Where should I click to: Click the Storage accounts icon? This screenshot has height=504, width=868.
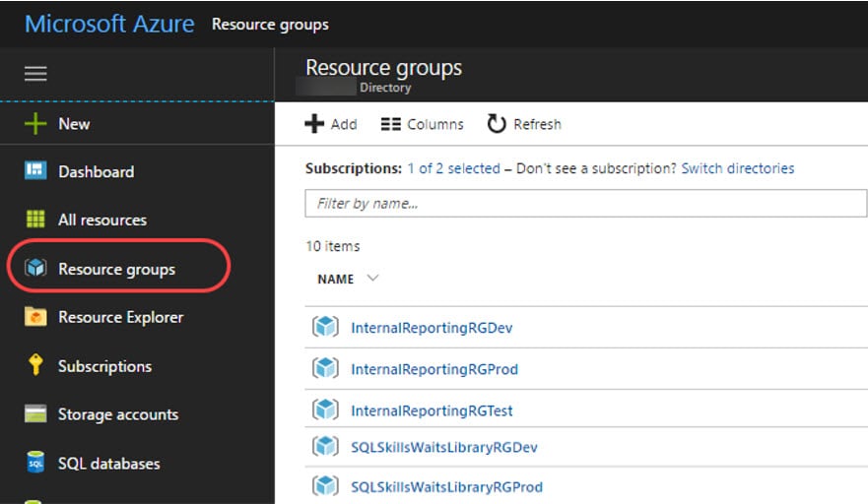click(x=35, y=413)
